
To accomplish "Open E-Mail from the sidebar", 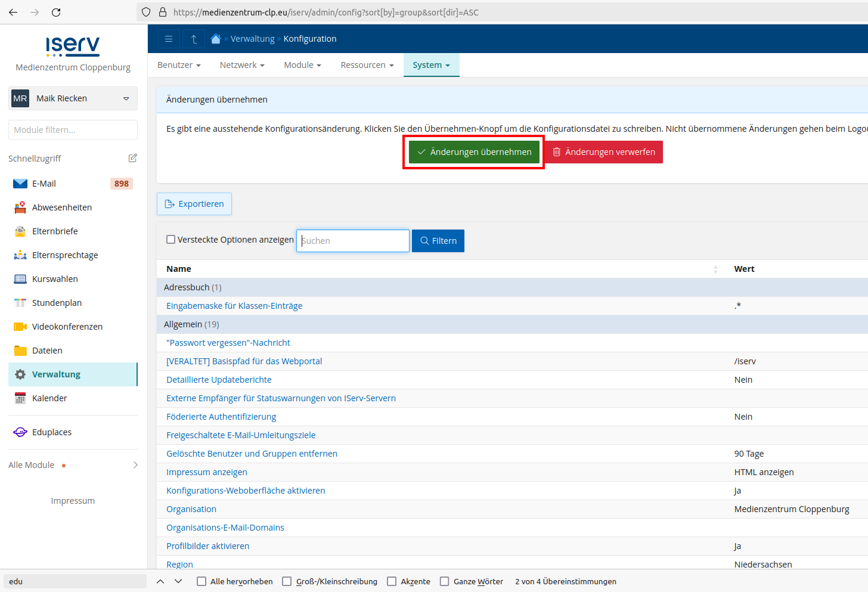I will coord(44,184).
